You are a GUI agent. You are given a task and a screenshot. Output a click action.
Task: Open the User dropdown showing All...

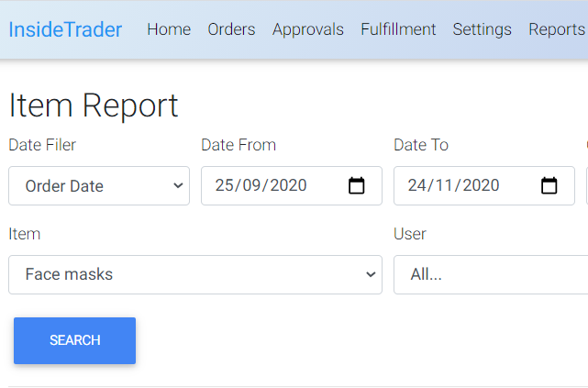491,275
